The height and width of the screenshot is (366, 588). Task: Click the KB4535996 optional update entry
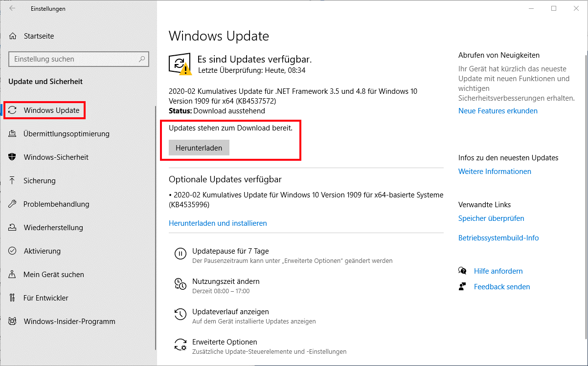click(306, 199)
